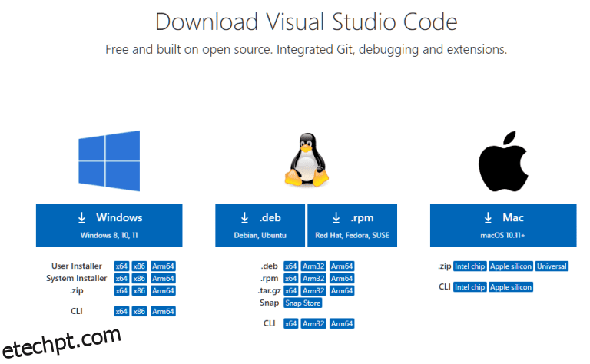Download the Universal Mac .zip
The image size is (590, 364).
tap(552, 266)
